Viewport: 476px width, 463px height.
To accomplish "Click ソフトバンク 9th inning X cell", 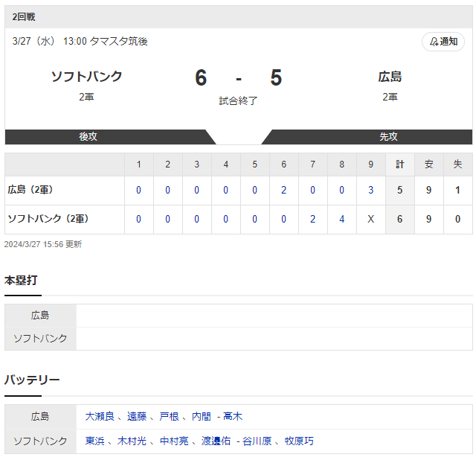I will point(371,219).
